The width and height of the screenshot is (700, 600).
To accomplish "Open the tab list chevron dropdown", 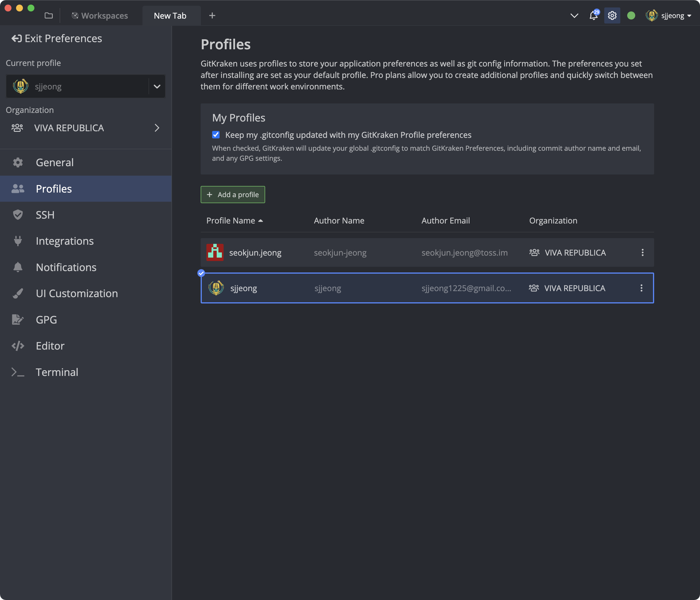I will [574, 15].
